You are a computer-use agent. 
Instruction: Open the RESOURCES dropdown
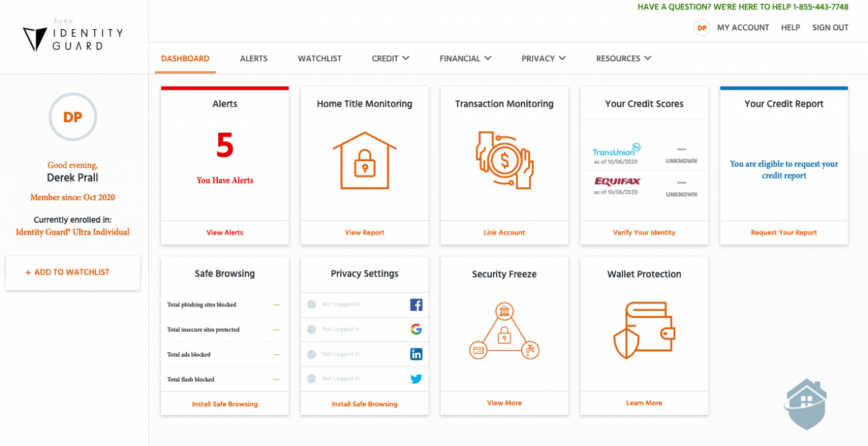click(x=623, y=58)
